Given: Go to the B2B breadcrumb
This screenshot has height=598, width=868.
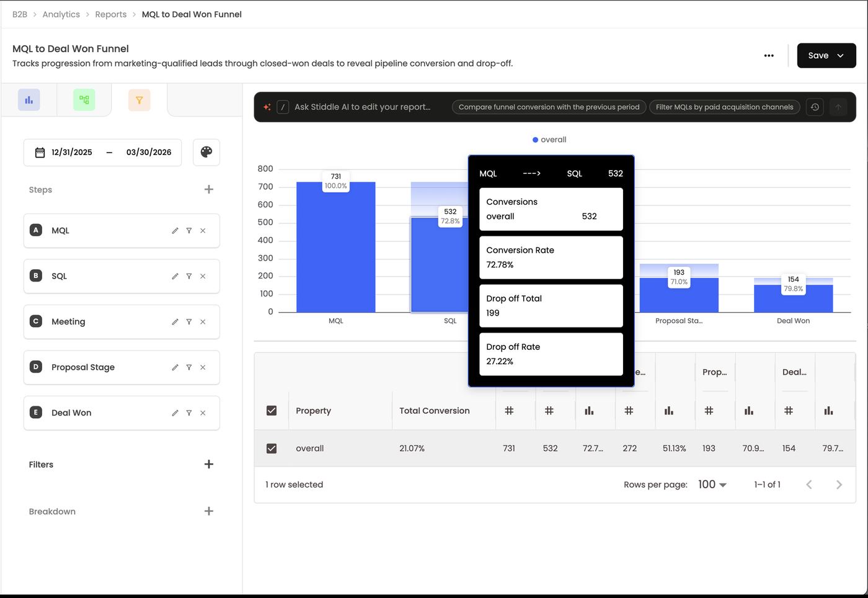Looking at the screenshot, I should point(20,14).
